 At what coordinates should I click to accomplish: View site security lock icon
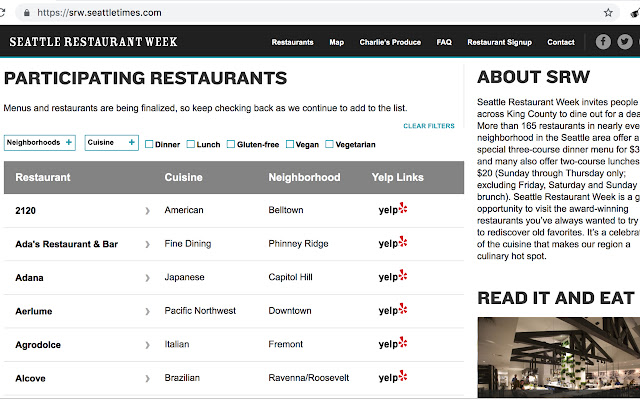click(x=27, y=13)
